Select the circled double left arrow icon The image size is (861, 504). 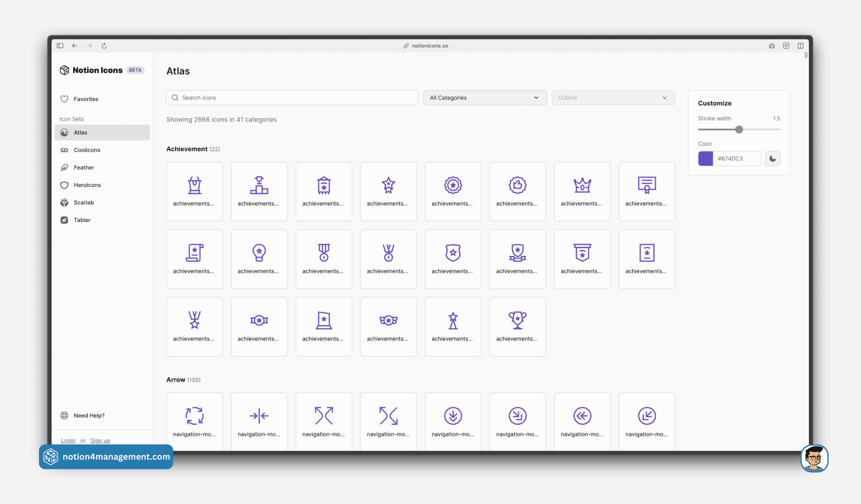coord(582,422)
